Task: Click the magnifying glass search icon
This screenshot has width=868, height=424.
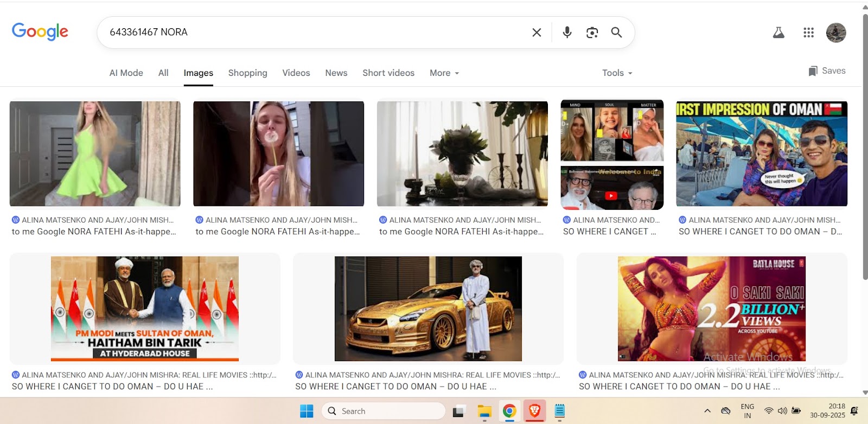Action: [x=616, y=33]
